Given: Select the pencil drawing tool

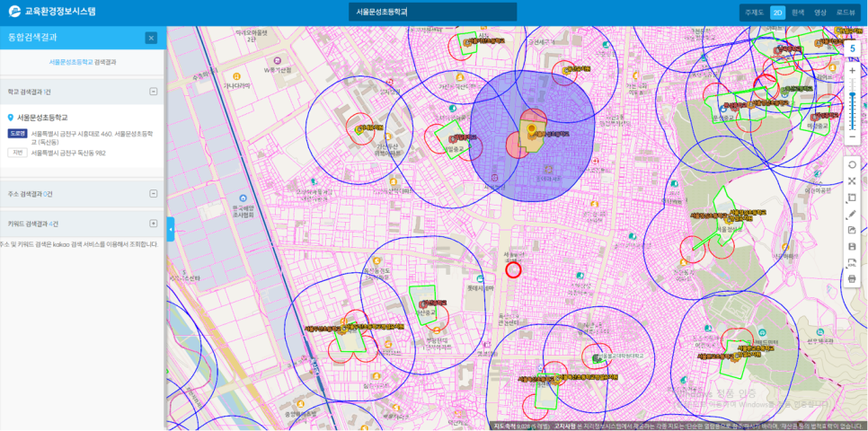Looking at the screenshot, I should click(852, 214).
